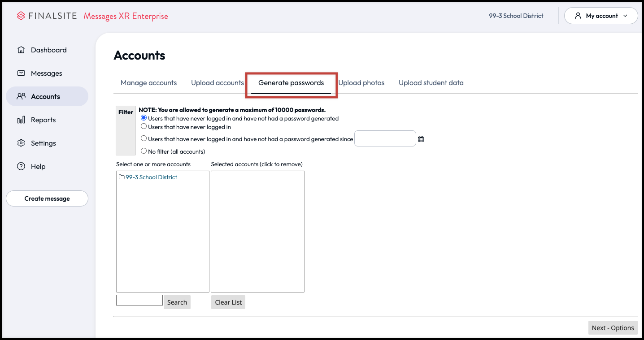Select users that have never logged in
This screenshot has height=340, width=644.
[x=144, y=126]
